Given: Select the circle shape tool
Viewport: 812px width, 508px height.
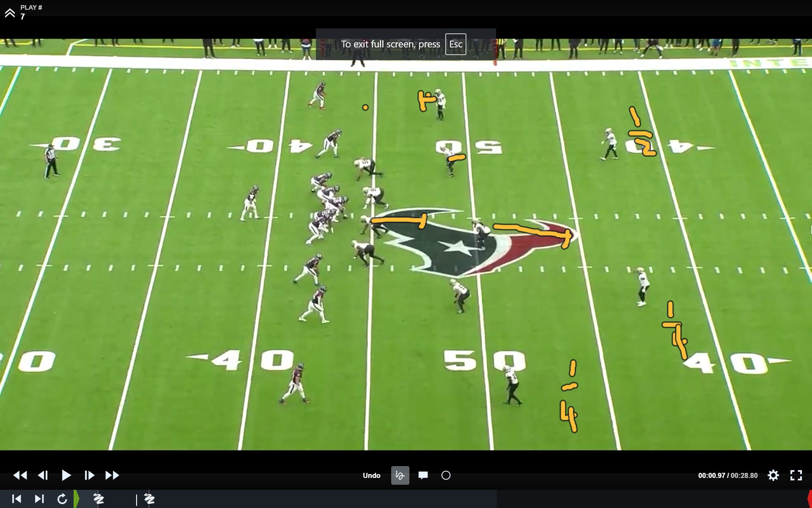Looking at the screenshot, I should [446, 475].
